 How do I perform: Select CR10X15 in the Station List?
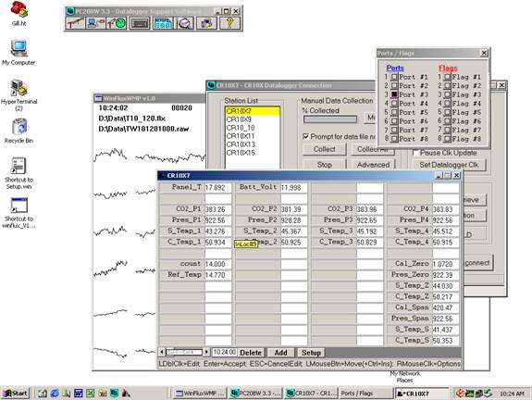[x=253, y=153]
